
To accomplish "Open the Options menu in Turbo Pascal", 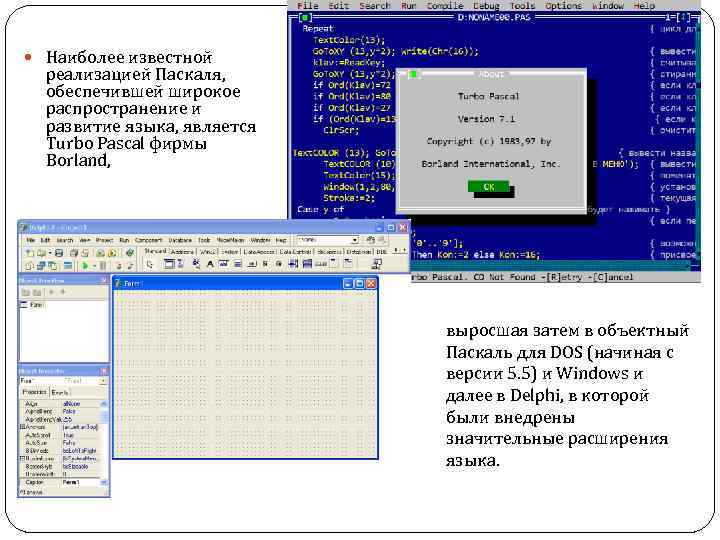I will tap(563, 6).
